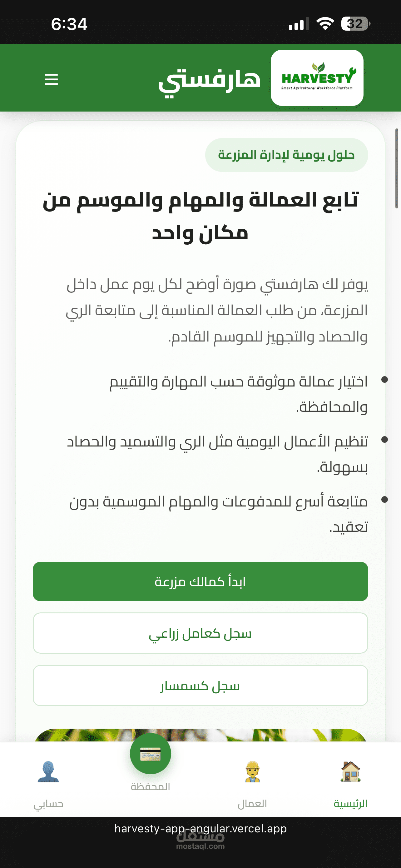Switch to the العمال tab label
Image resolution: width=401 pixels, height=868 pixels.
click(252, 804)
